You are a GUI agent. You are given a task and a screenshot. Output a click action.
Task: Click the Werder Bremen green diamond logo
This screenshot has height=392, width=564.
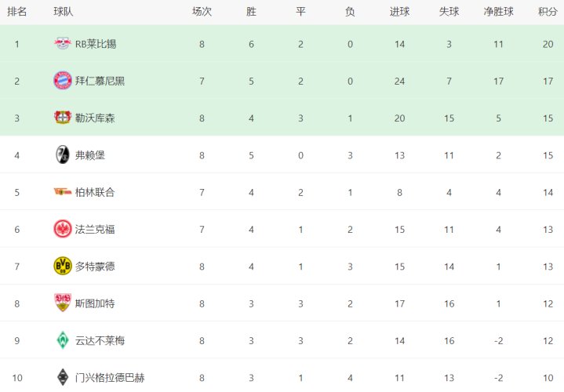click(63, 340)
